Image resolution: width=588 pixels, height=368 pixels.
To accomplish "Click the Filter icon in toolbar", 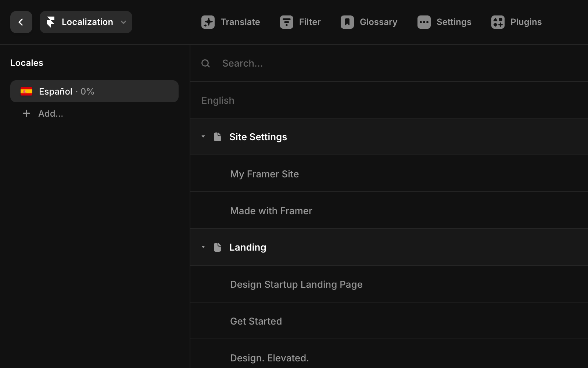I will click(286, 22).
